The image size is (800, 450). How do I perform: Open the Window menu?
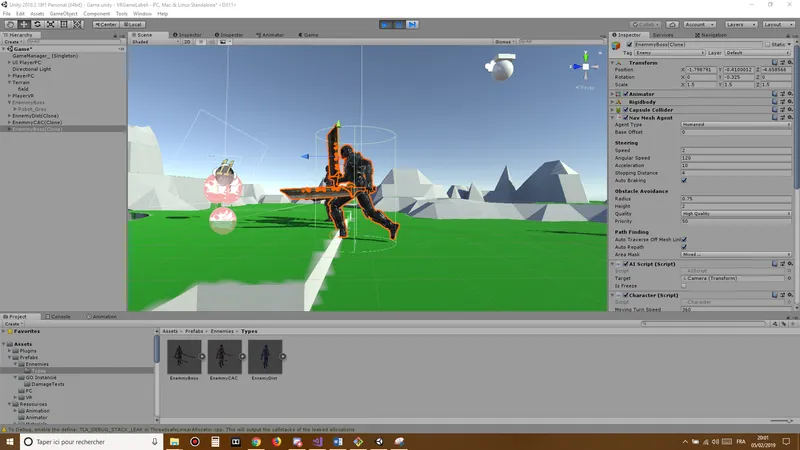142,14
